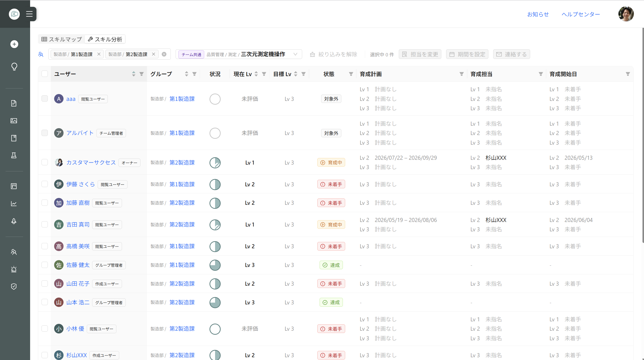Open filter for the 育成担当 column
This screenshot has height=360, width=644.
point(541,74)
